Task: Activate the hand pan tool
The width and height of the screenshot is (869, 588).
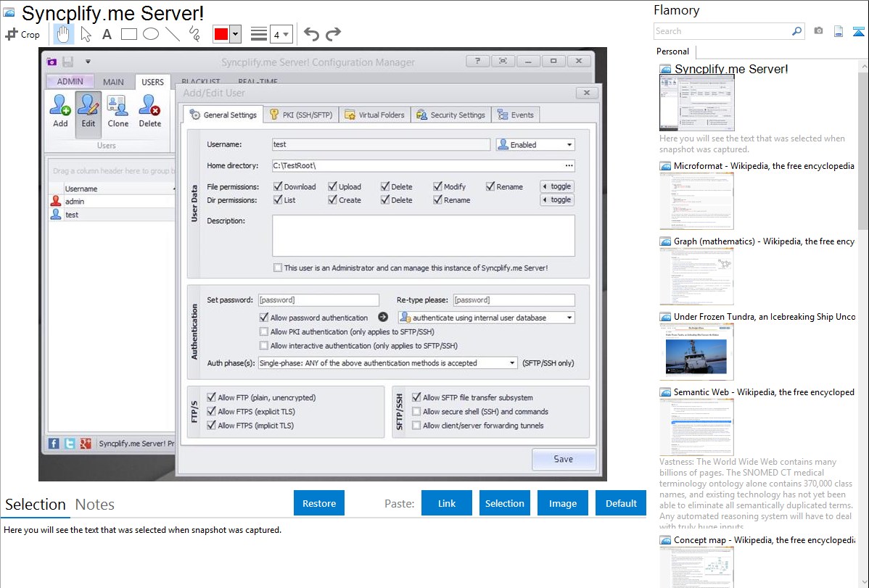Action: point(63,34)
